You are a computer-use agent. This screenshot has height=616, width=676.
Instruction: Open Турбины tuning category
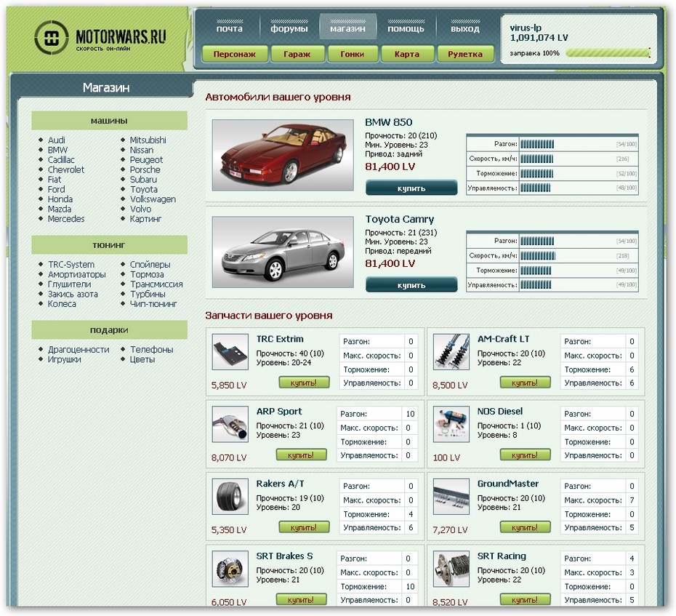148,295
